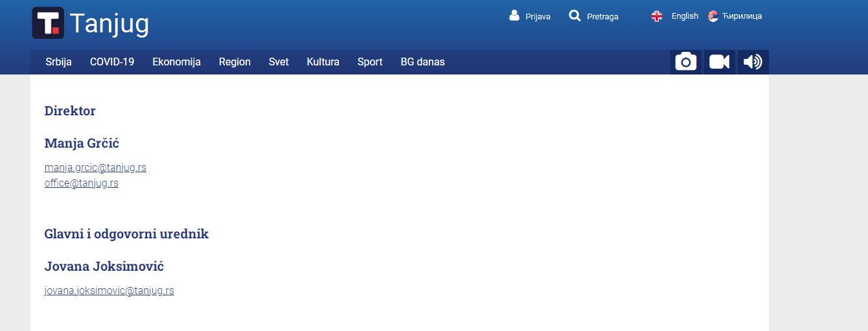This screenshot has height=331, width=868.
Task: Select Sport in the navigation bar
Action: pyautogui.click(x=370, y=62)
